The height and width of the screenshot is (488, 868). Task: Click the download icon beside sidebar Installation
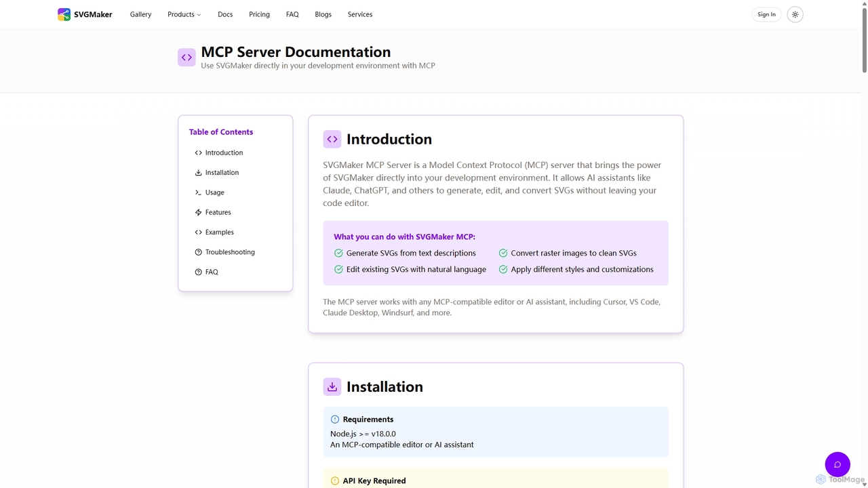point(198,173)
